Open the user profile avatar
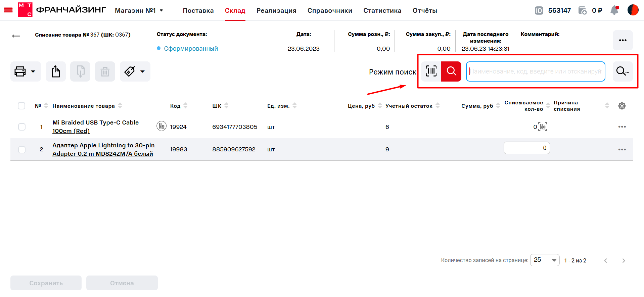 [633, 10]
